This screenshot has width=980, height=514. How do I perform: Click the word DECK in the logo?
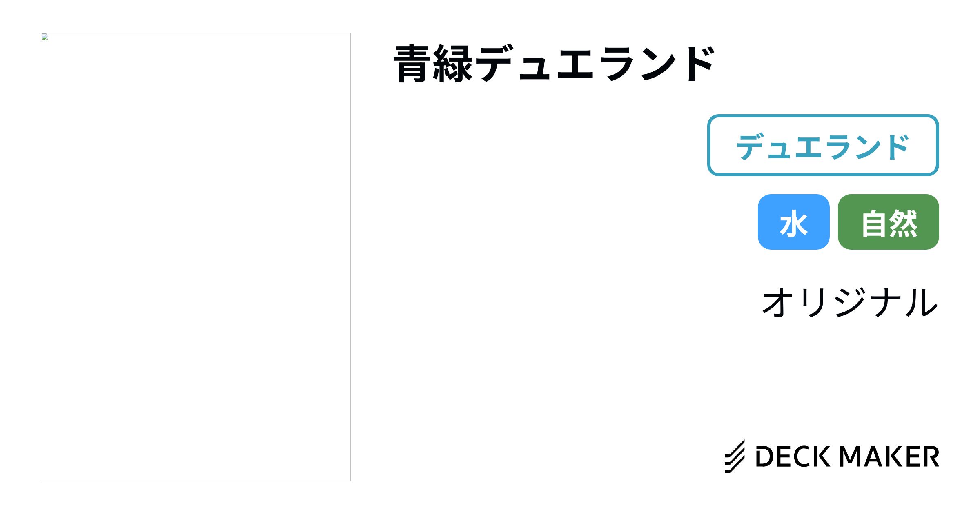793,456
